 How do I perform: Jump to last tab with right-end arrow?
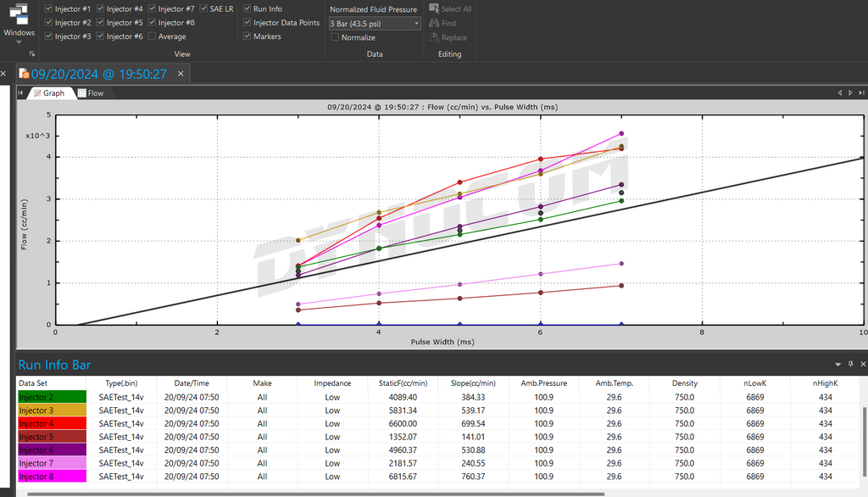[861, 93]
